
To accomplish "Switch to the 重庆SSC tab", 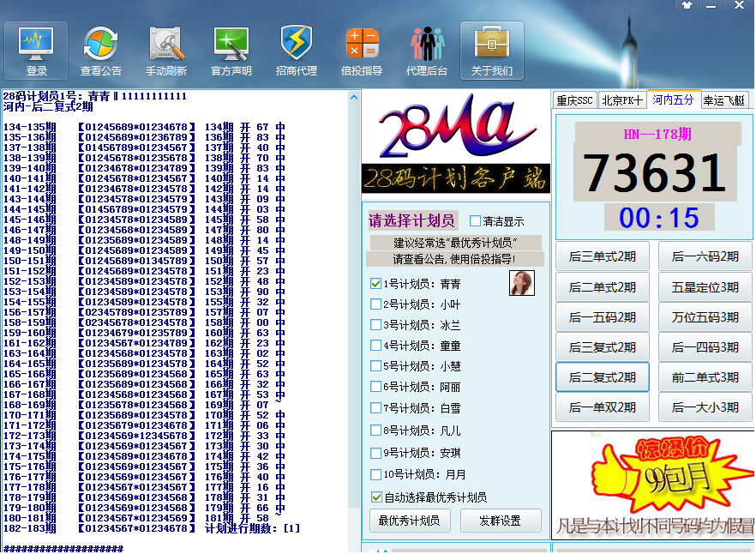I will (x=574, y=100).
